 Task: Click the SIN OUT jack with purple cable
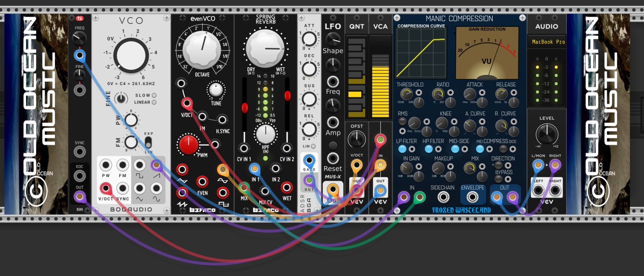pos(79,196)
